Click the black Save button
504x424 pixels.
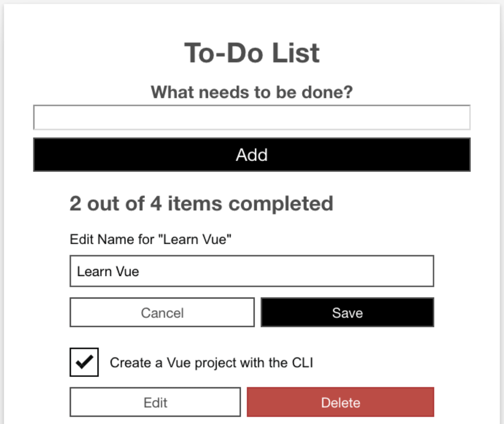(347, 313)
